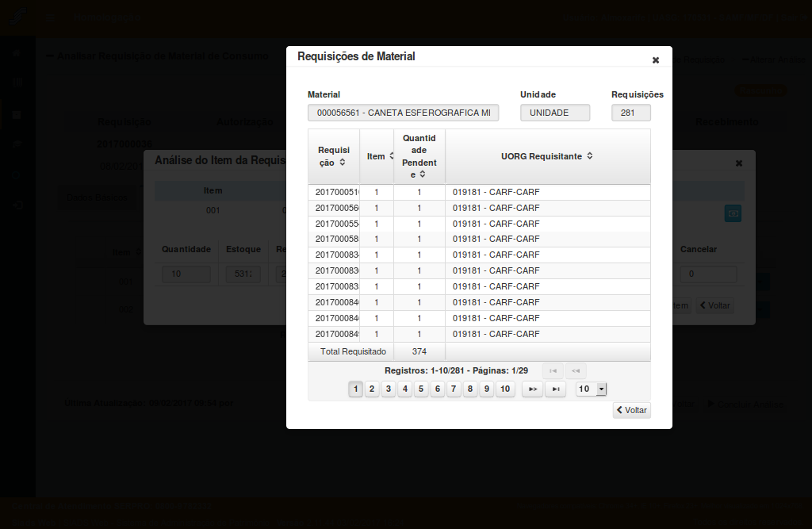
Task: Click the home icon in left sidebar
Action: tap(17, 53)
